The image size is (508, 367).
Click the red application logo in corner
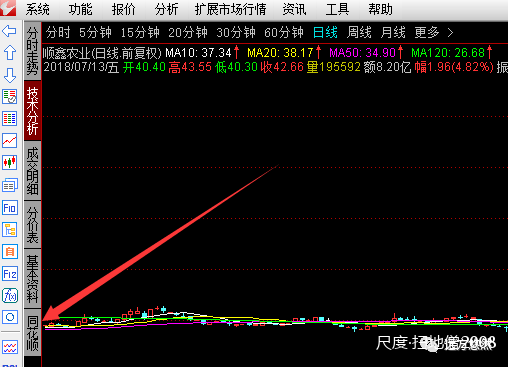(x=8, y=8)
